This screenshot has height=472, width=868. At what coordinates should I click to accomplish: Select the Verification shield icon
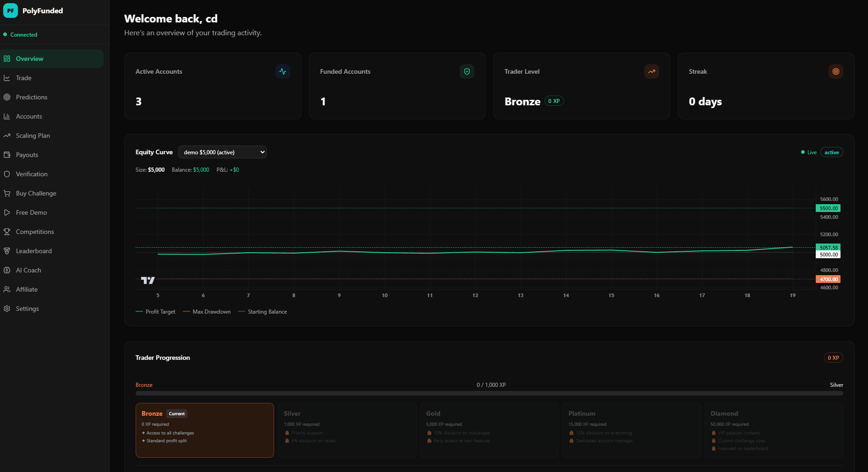click(x=7, y=174)
